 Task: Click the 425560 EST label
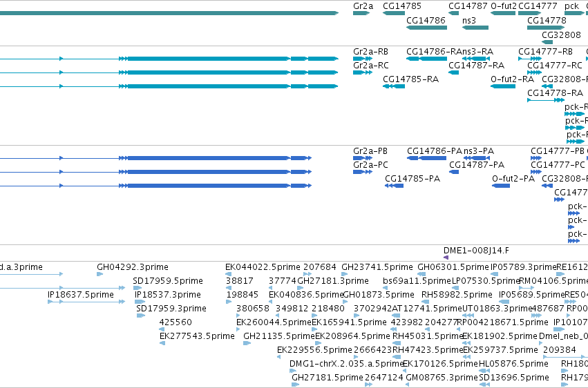(x=176, y=322)
